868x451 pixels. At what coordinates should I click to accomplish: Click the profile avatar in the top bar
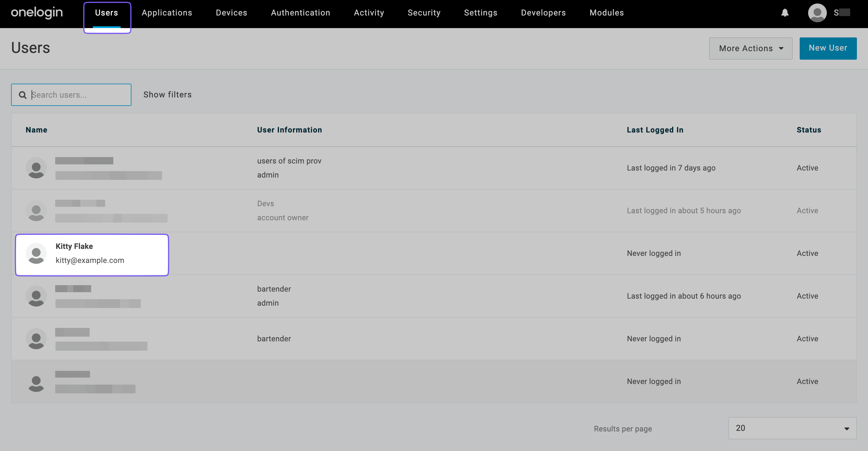[x=817, y=13]
